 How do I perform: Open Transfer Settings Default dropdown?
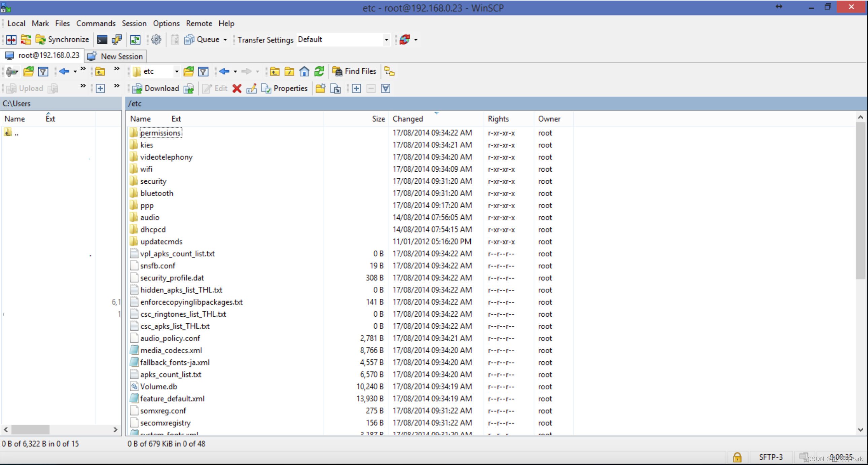click(x=386, y=40)
